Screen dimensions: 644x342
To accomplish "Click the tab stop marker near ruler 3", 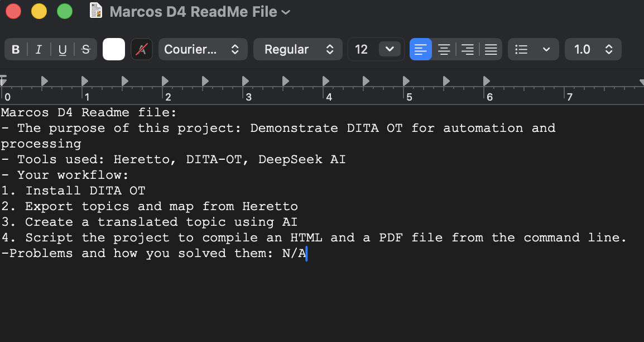I will pos(246,81).
